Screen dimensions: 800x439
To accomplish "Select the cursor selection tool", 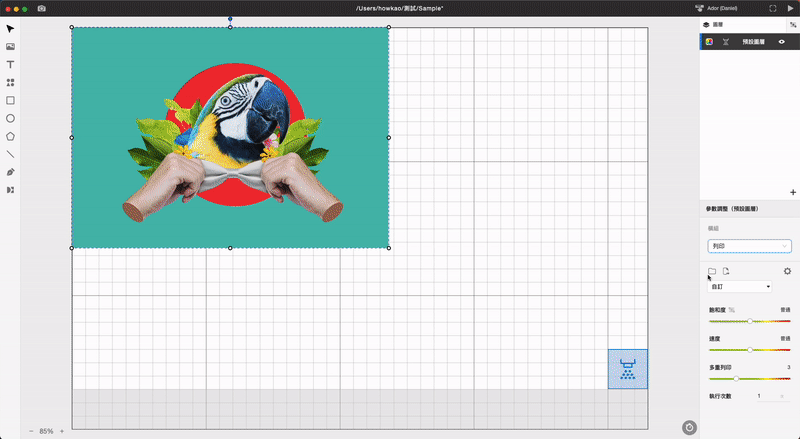I will pyautogui.click(x=10, y=29).
